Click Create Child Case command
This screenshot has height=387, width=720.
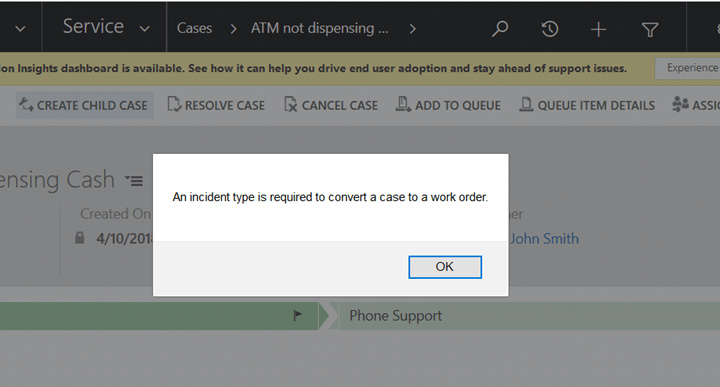[84, 105]
